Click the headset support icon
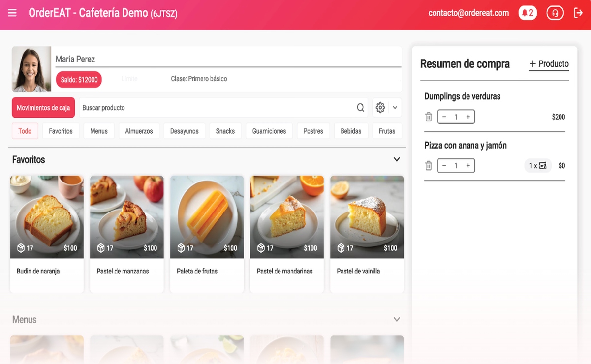Viewport: 591px width, 364px height. (555, 13)
